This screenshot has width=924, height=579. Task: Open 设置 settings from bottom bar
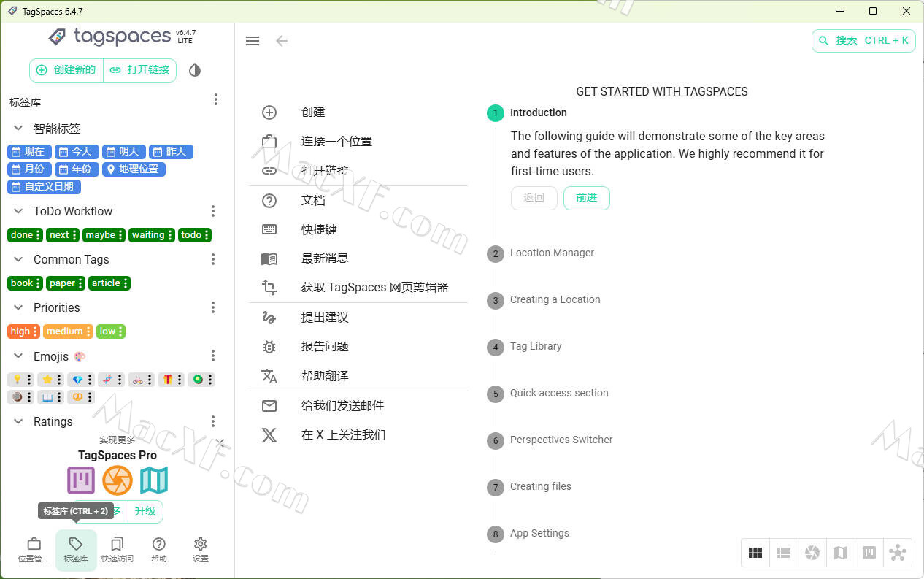pyautogui.click(x=201, y=551)
